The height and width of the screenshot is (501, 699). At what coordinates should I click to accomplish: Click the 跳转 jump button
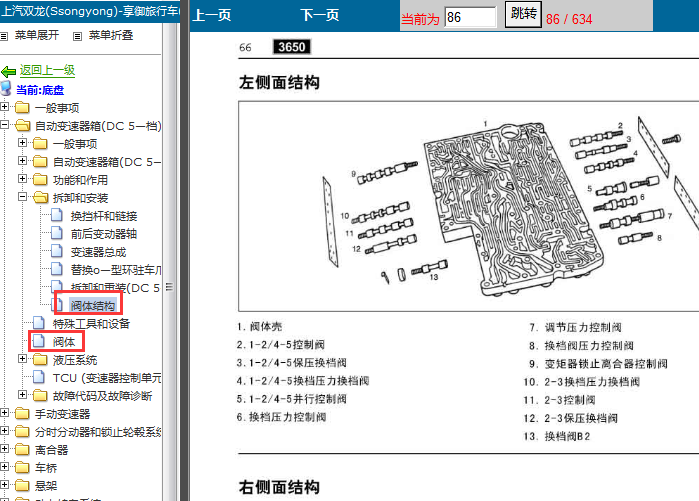pos(523,15)
